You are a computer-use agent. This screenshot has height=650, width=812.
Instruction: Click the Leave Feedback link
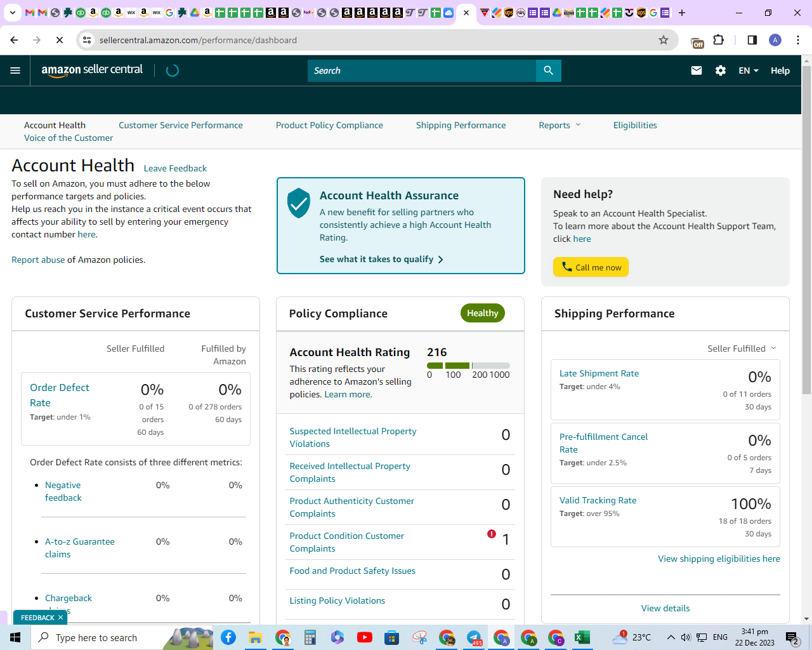175,168
